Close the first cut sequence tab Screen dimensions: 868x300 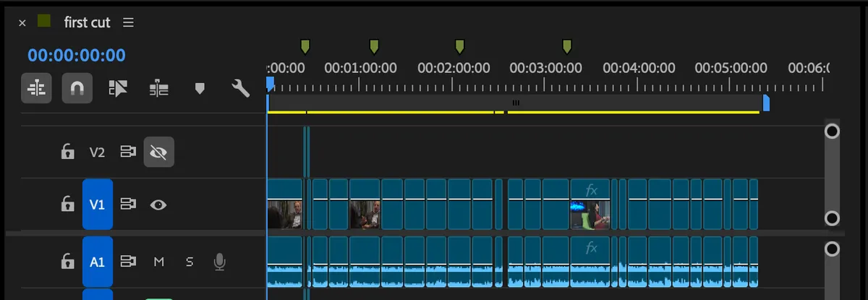pyautogui.click(x=22, y=23)
